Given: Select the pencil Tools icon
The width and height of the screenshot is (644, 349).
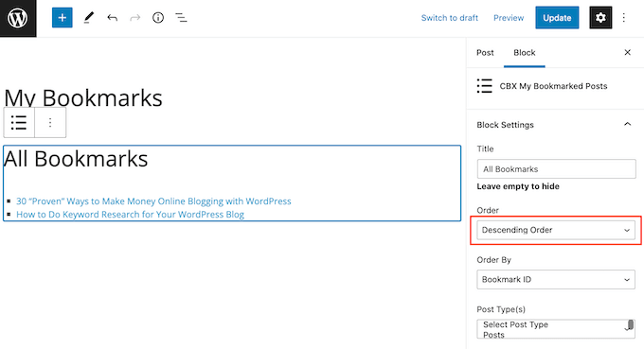Looking at the screenshot, I should click(89, 18).
